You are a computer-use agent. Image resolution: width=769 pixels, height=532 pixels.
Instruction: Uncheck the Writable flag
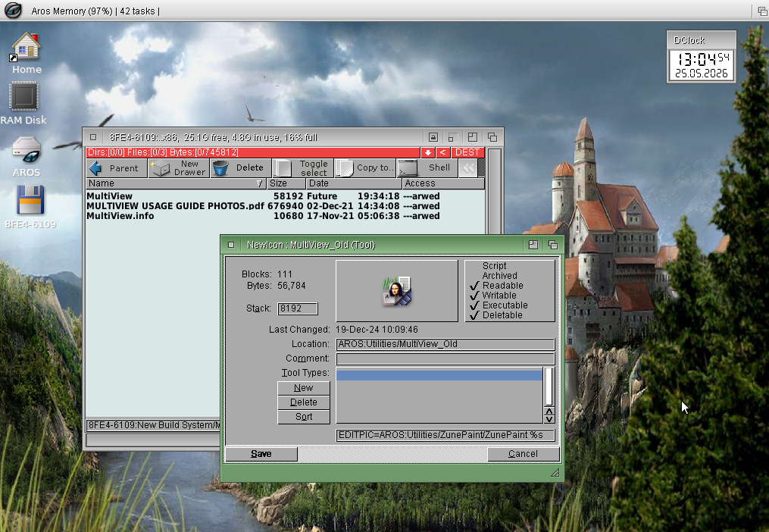point(493,295)
